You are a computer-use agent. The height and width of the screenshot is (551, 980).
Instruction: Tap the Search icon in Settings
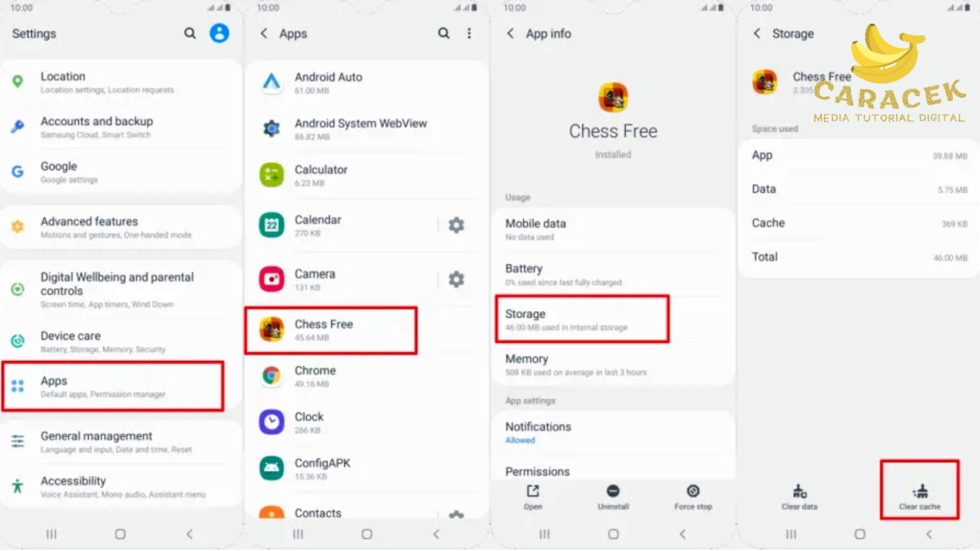tap(191, 33)
